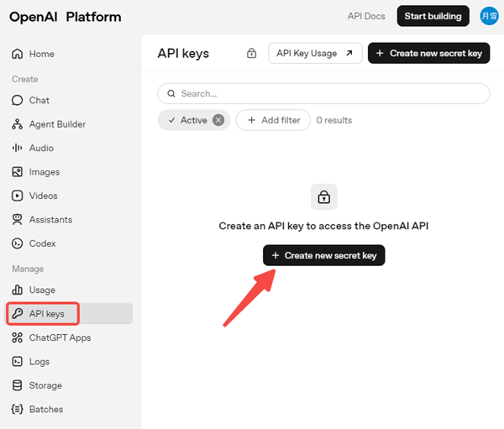
Task: Click the Videos play icon
Action: [18, 196]
